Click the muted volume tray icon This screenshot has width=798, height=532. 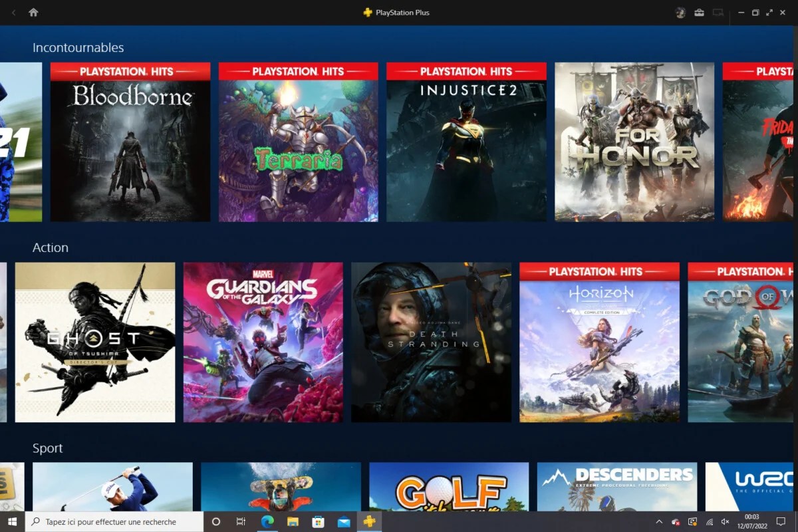(726, 522)
